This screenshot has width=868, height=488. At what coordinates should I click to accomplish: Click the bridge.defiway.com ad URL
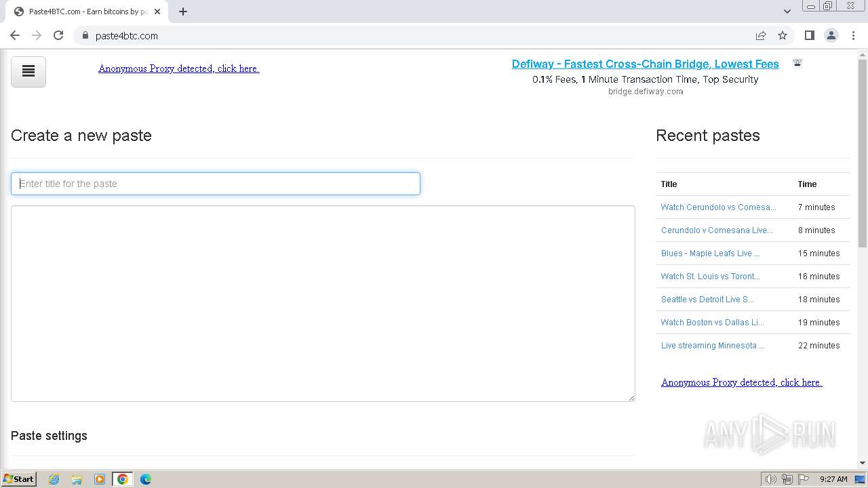[x=646, y=91]
